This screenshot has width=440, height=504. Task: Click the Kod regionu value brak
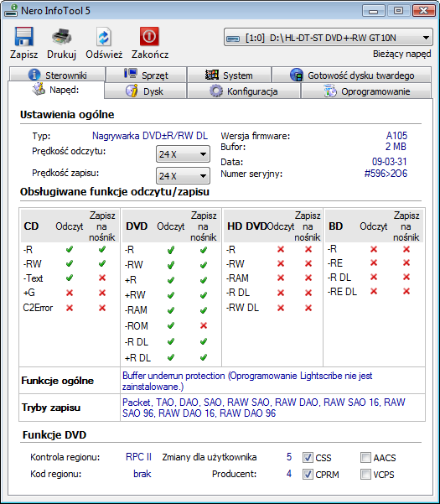click(142, 474)
